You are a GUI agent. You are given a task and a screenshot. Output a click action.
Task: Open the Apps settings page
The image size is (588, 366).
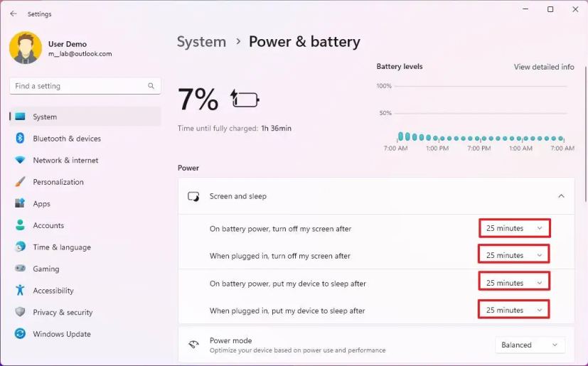click(x=41, y=204)
